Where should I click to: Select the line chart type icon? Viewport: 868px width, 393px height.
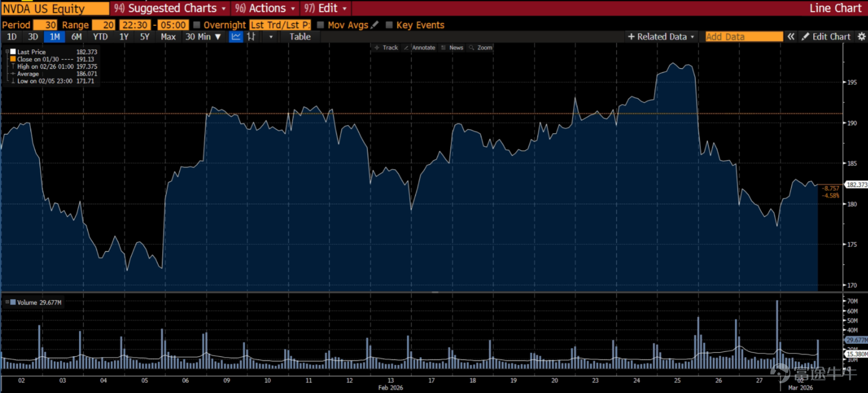point(236,37)
